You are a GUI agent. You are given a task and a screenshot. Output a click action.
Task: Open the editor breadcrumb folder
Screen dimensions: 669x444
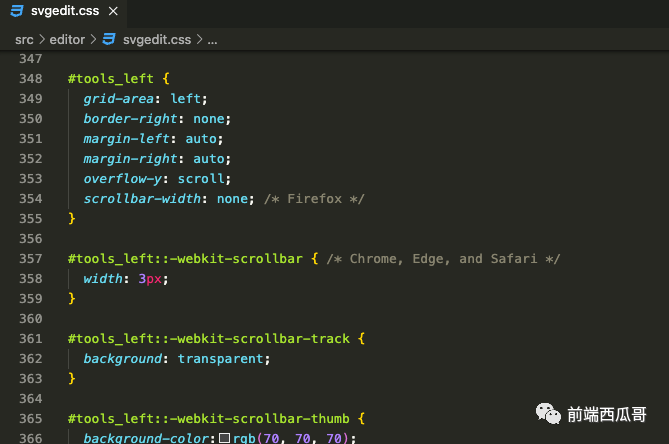point(67,40)
